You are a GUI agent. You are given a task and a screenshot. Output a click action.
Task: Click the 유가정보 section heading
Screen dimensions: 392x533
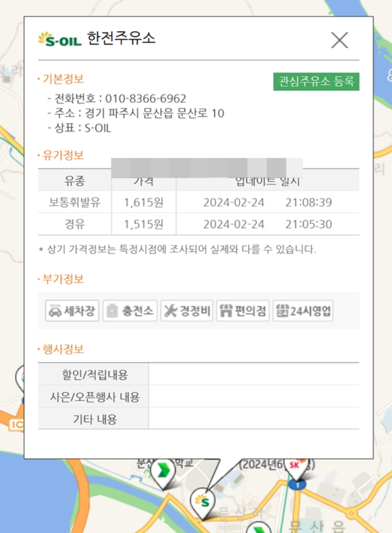pos(63,155)
